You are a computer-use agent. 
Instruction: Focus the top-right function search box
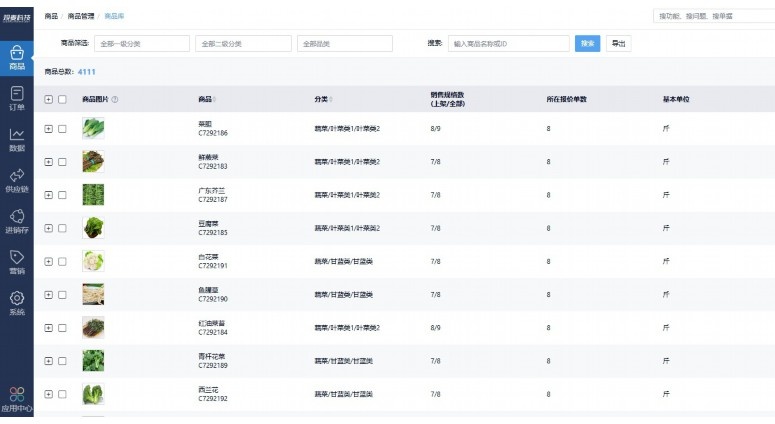point(714,16)
